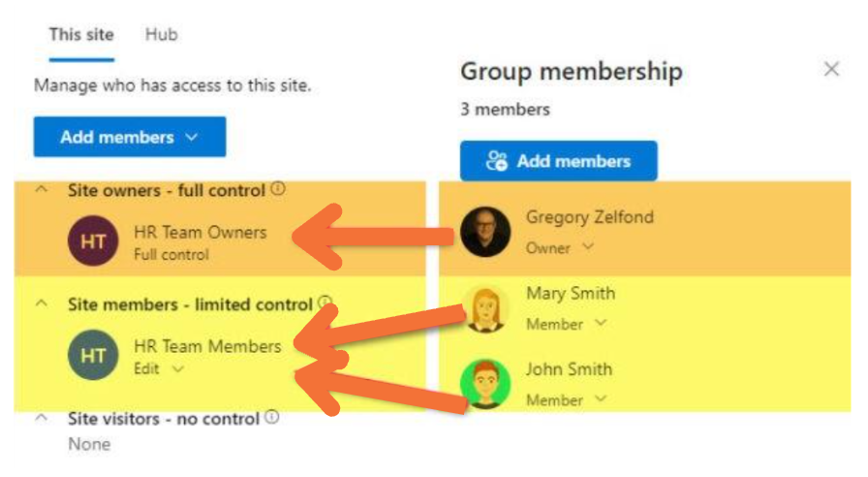Collapse the Site members section
The width and height of the screenshot is (868, 477).
tap(42, 303)
